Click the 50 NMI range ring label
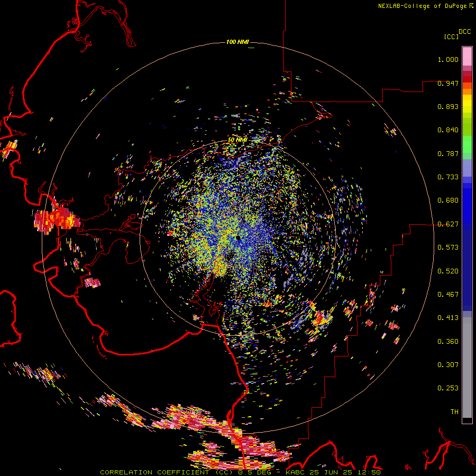The width and height of the screenshot is (476, 476). 237,140
